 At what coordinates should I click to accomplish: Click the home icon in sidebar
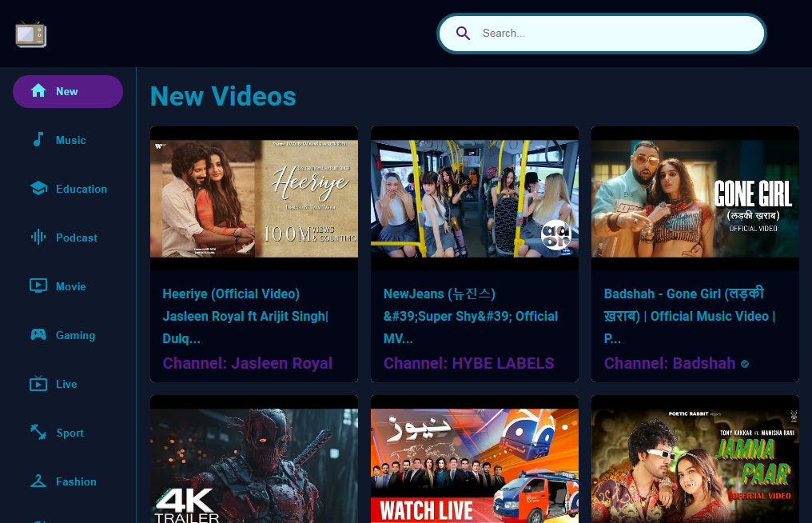pos(38,90)
